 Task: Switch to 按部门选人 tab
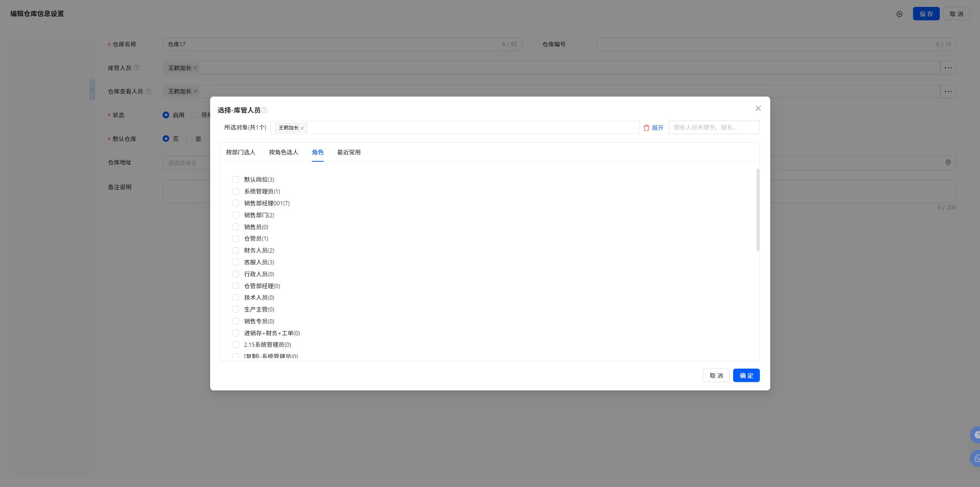pyautogui.click(x=240, y=152)
